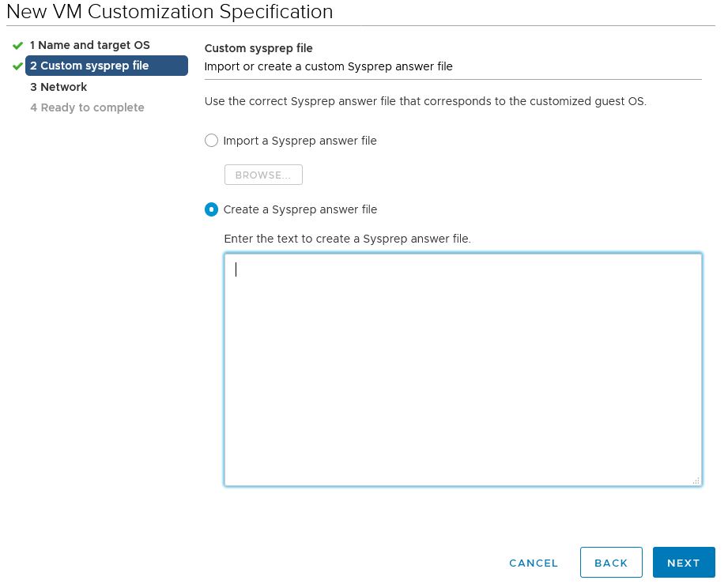Click NEXT to continue the wizard

[x=683, y=563]
